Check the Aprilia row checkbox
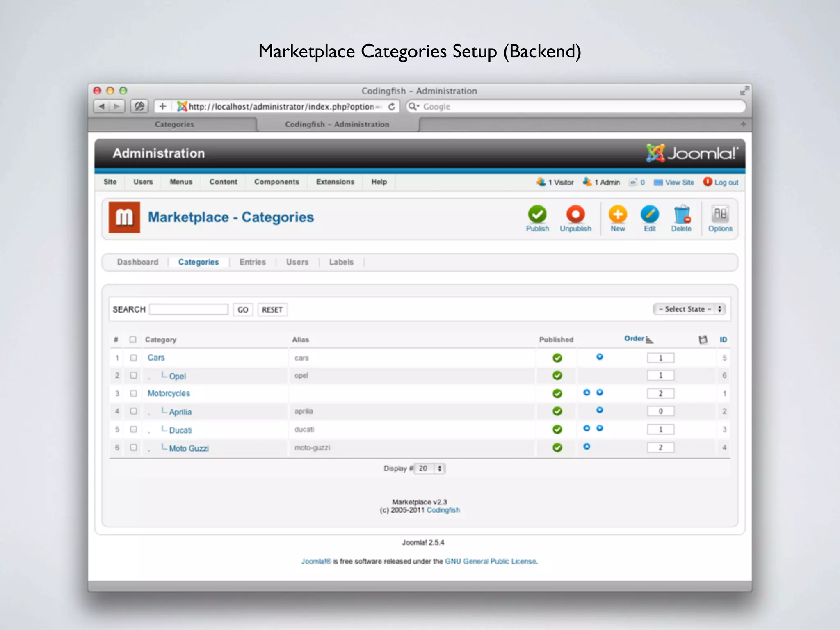The width and height of the screenshot is (840, 630). pyautogui.click(x=133, y=411)
